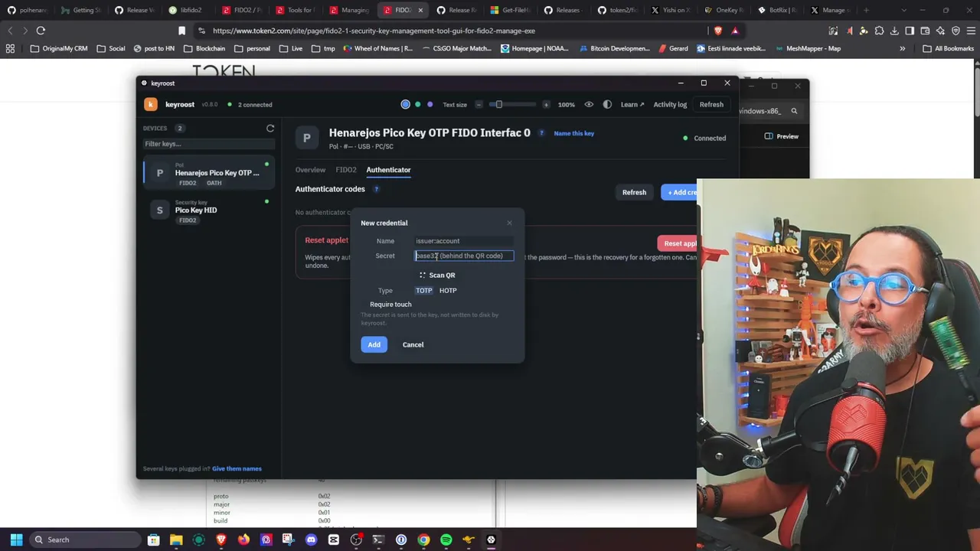Click the help icon beside Authenticator codes
The width and height of the screenshot is (980, 551).
376,189
